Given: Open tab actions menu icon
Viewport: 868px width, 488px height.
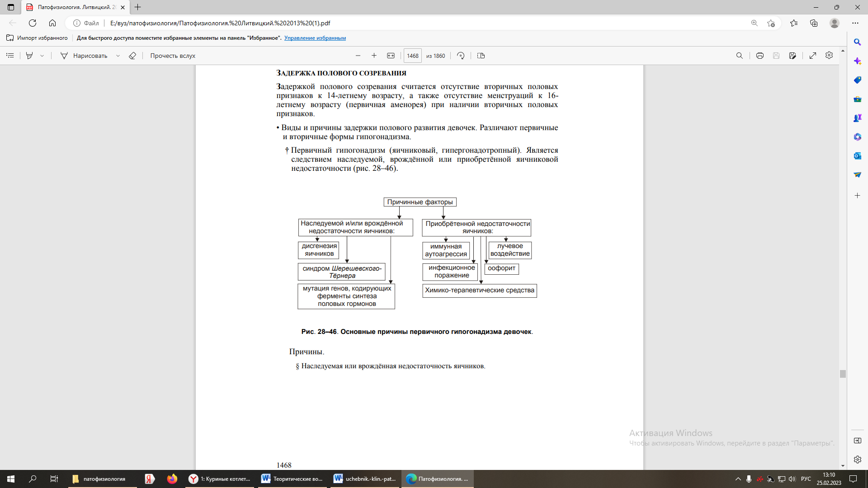Looking at the screenshot, I should 11,7.
